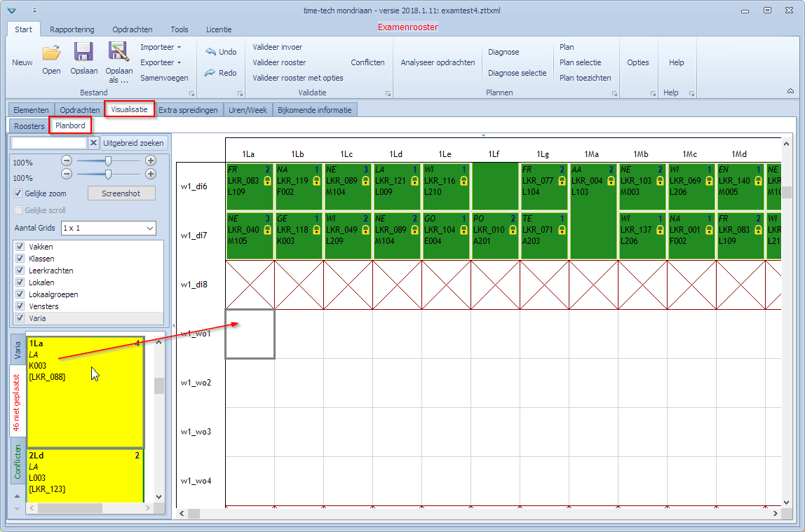The width and height of the screenshot is (805, 532).
Task: Save with the Opslaan floppy icon
Action: pyautogui.click(x=83, y=53)
